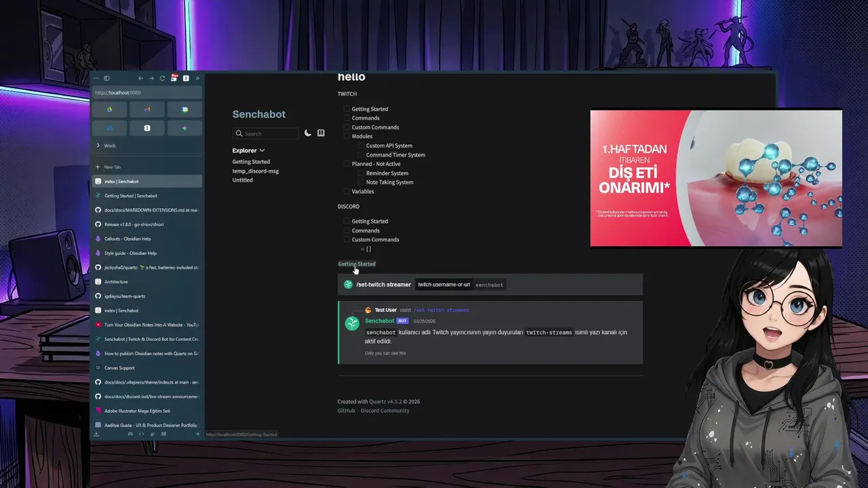Show more toolbar extensions via double chevron

pyautogui.click(x=197, y=79)
